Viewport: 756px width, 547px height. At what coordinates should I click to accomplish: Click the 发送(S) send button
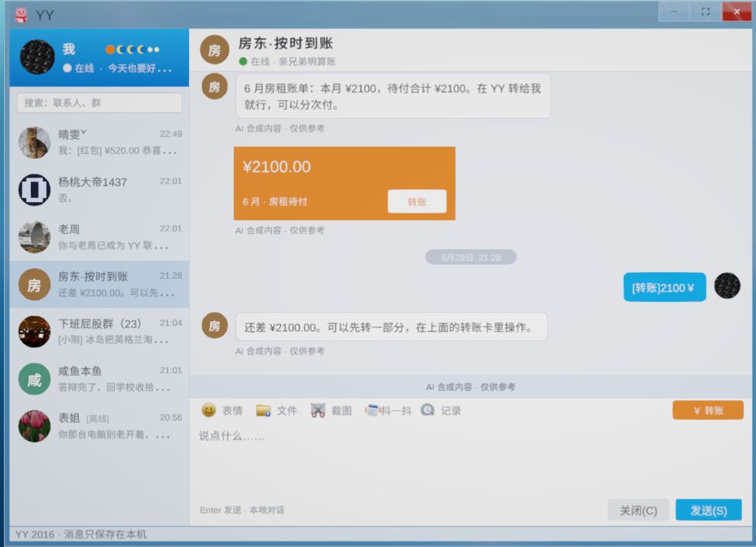point(708,510)
